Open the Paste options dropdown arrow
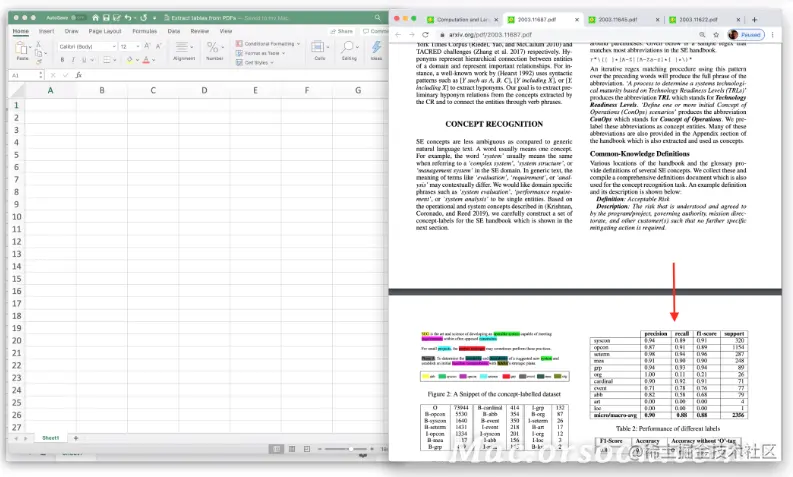The image size is (793, 477). [30, 48]
